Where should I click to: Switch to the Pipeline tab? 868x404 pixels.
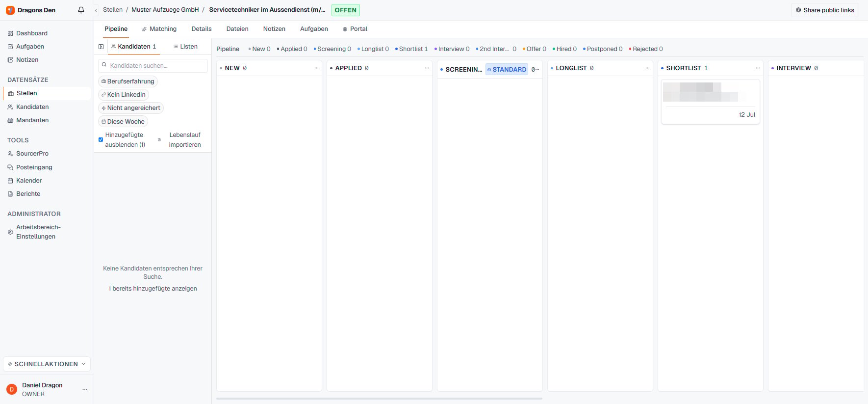(x=116, y=29)
